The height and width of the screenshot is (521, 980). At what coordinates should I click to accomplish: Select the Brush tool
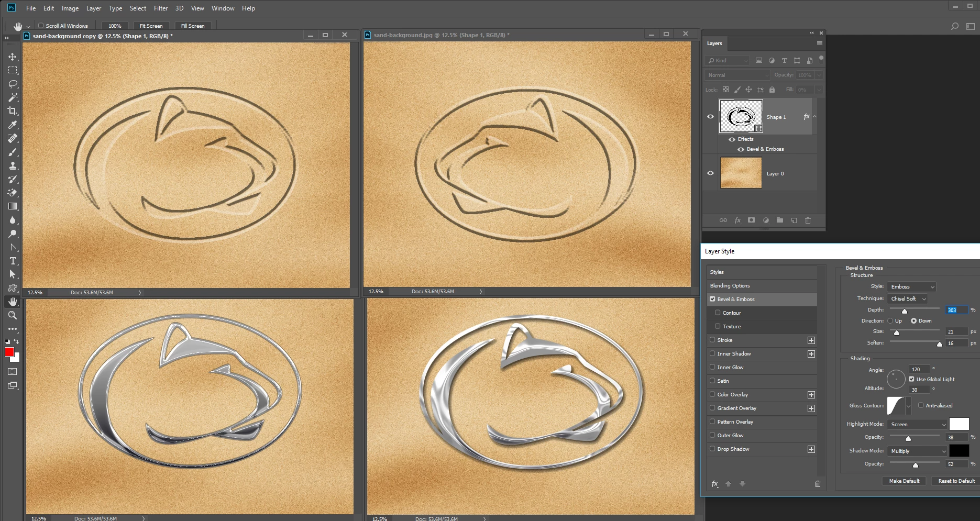tap(13, 152)
